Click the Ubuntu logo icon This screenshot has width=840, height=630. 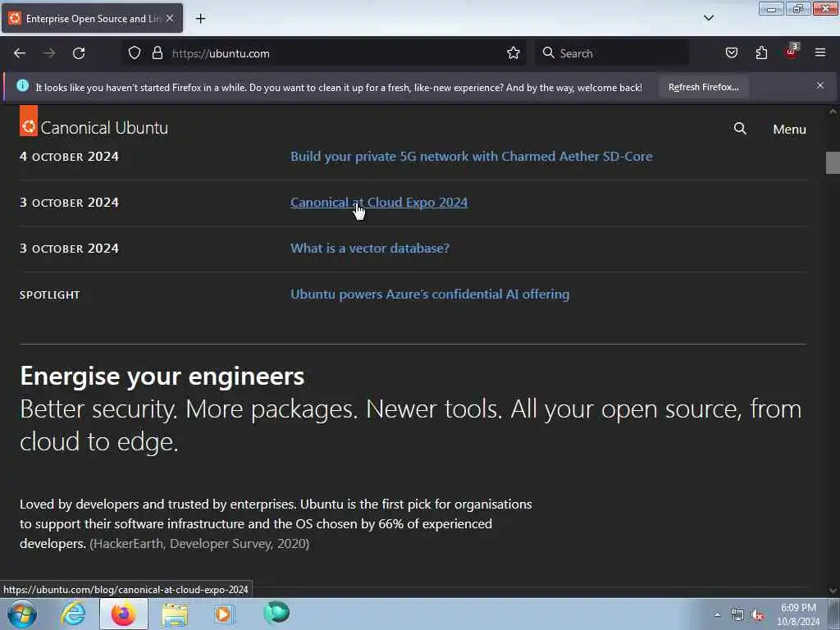coord(29,121)
